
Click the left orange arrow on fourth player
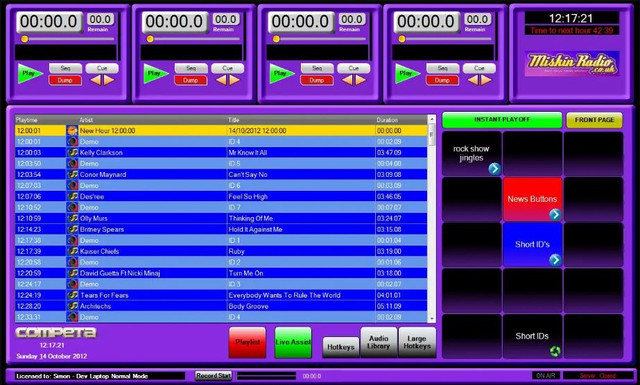point(473,80)
